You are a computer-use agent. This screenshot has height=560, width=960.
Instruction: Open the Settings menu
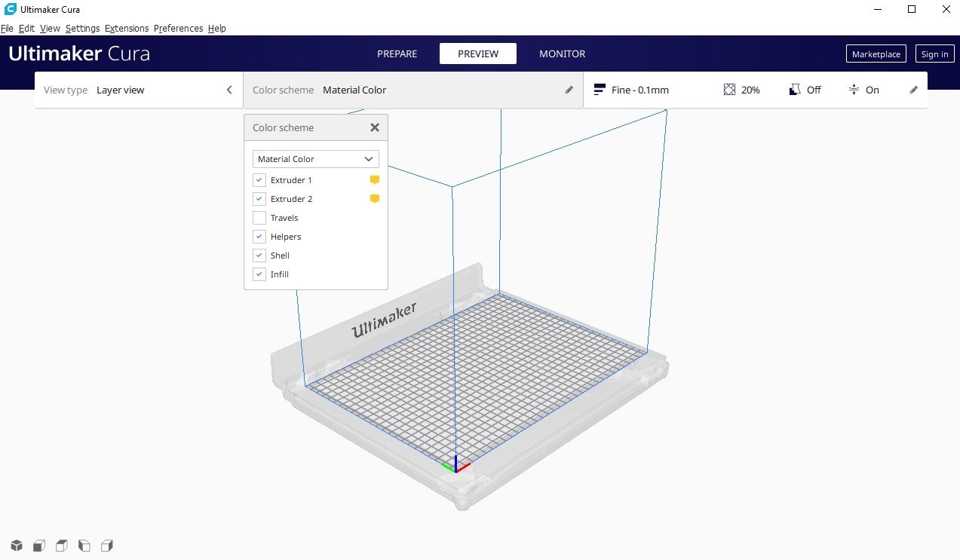82,28
